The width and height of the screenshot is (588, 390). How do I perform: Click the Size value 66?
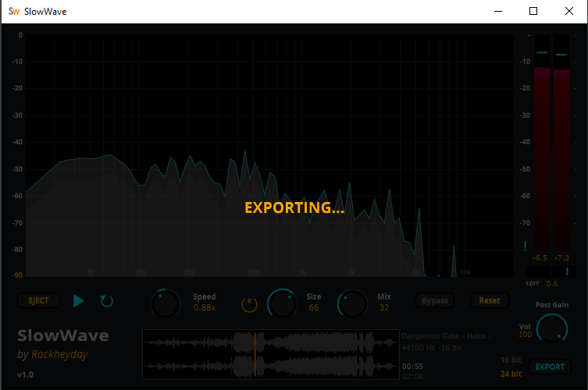pyautogui.click(x=314, y=307)
